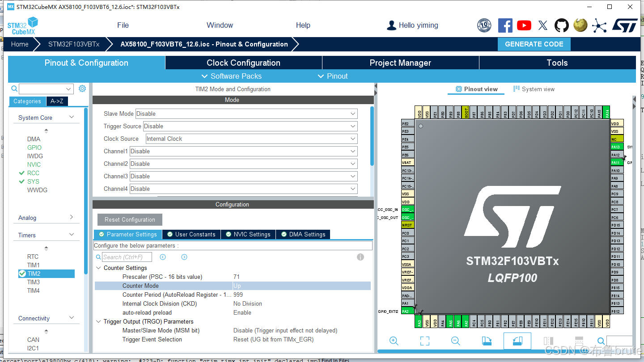The image size is (644, 362).
Task: Switch to the Project Manager tab
Action: (400, 63)
